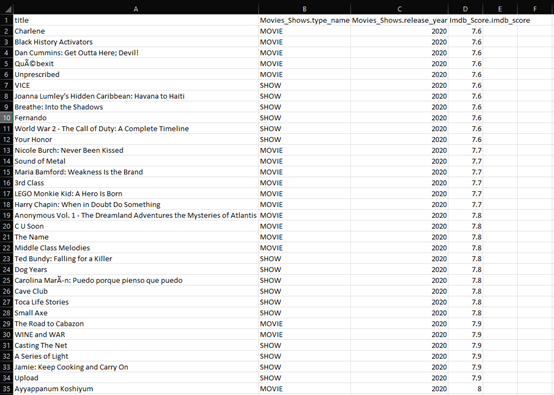Select 'Dan Cummins: Get Outta Here; Devil!'
The image size is (554, 395).
[x=136, y=53]
